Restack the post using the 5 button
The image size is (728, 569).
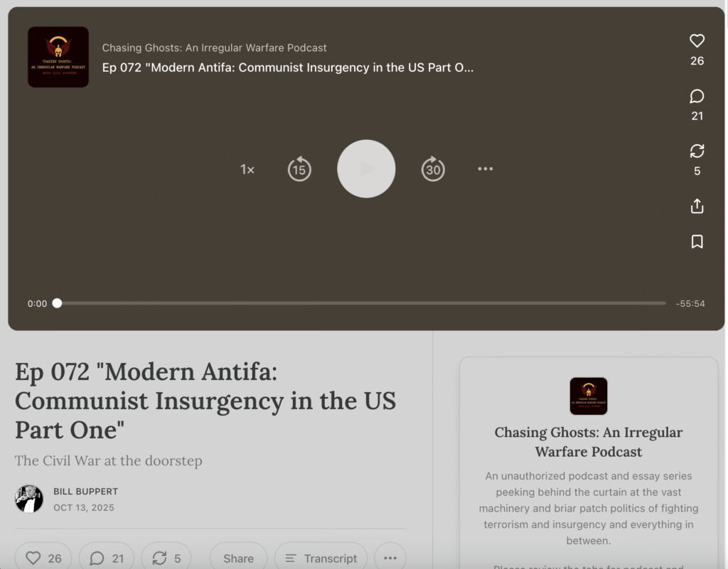(x=166, y=558)
